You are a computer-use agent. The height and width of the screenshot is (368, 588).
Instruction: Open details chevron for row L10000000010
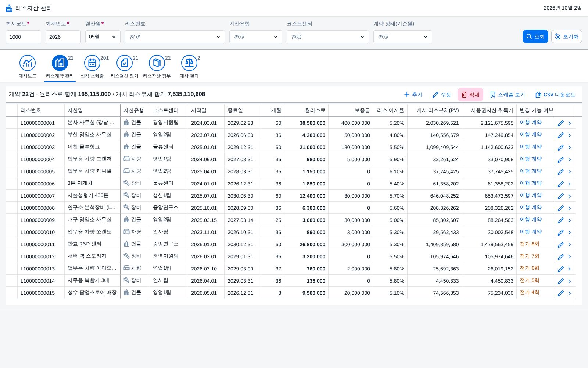point(570,233)
